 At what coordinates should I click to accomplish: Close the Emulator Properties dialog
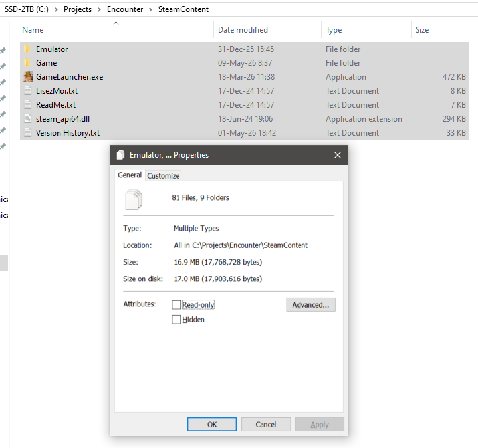(338, 155)
